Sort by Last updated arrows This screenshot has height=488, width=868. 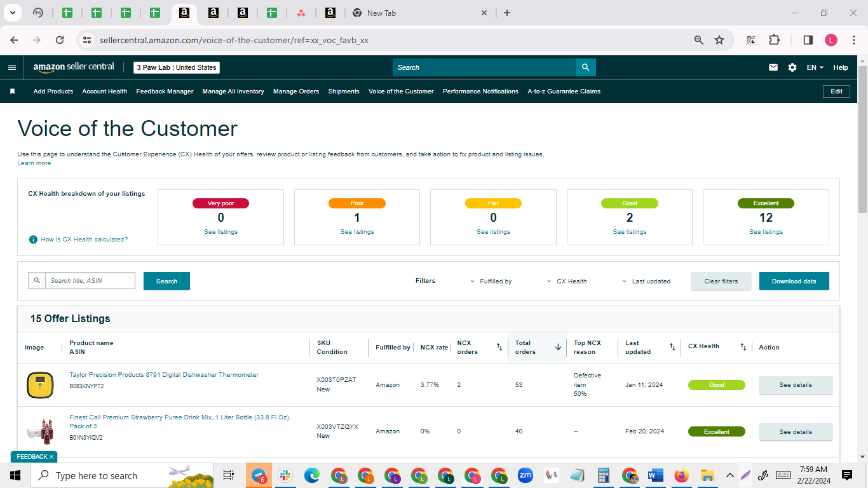click(672, 347)
